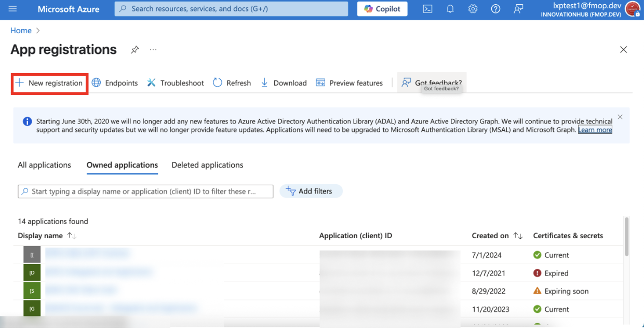Click Add filters button
This screenshot has height=330, width=644.
click(x=311, y=191)
